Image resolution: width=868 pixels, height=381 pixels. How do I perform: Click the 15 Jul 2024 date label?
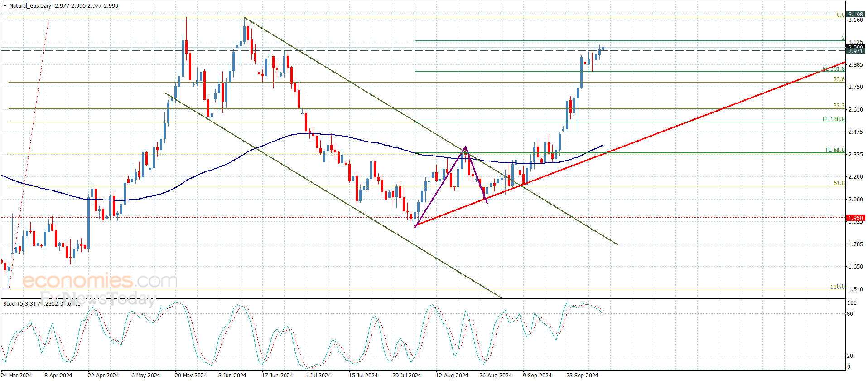[x=363, y=375]
